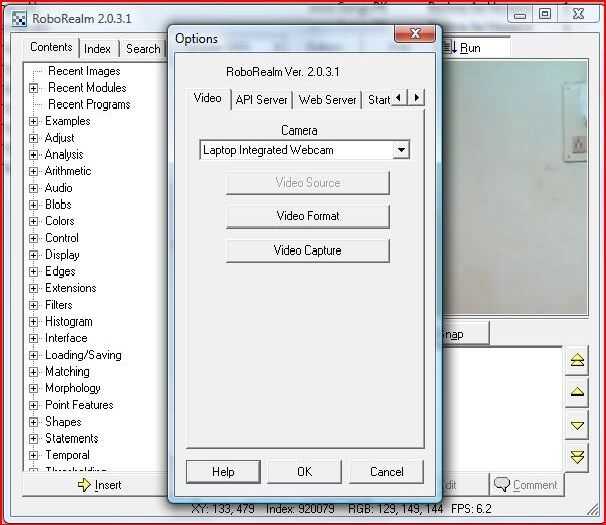
Task: Switch to the API Server tab
Action: [x=261, y=100]
